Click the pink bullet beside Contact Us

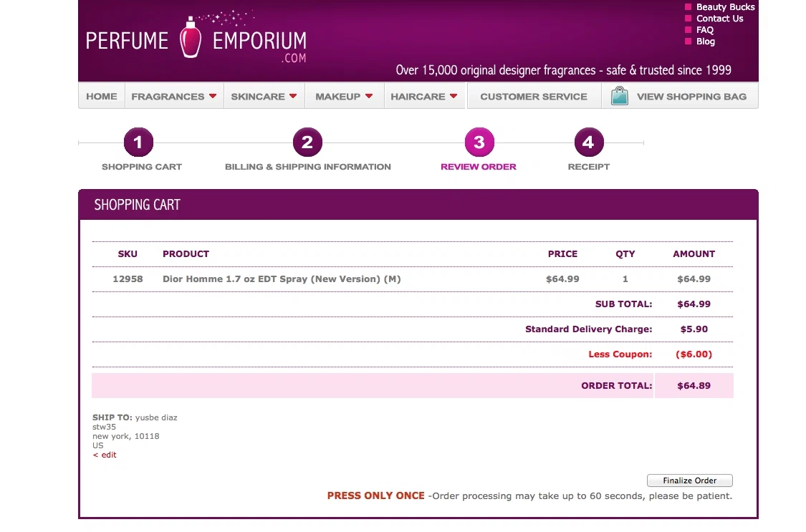688,19
